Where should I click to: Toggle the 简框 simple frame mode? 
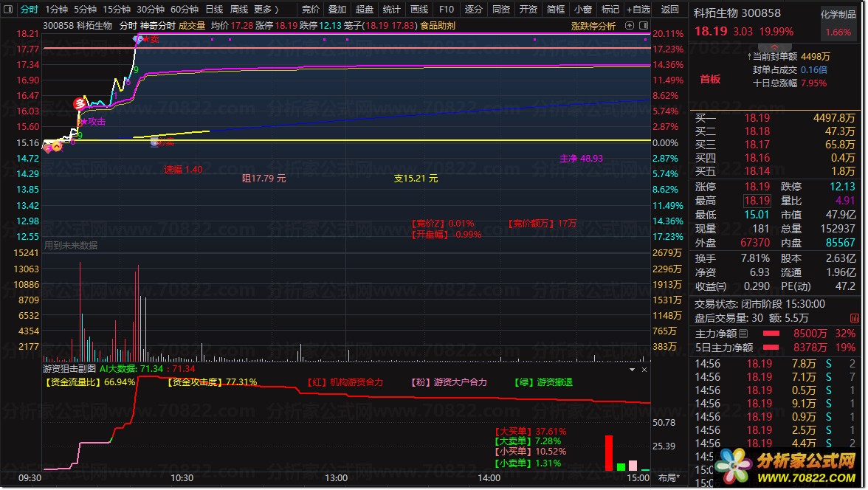coord(555,10)
